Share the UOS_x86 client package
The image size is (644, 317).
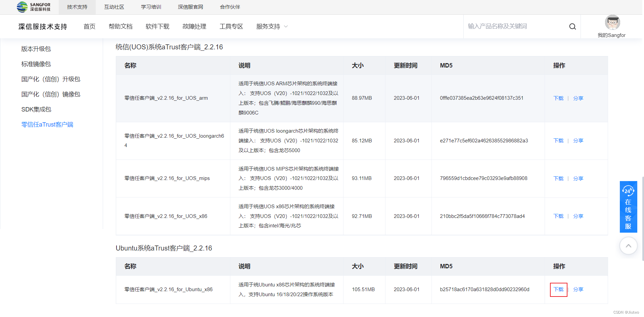[x=578, y=216]
